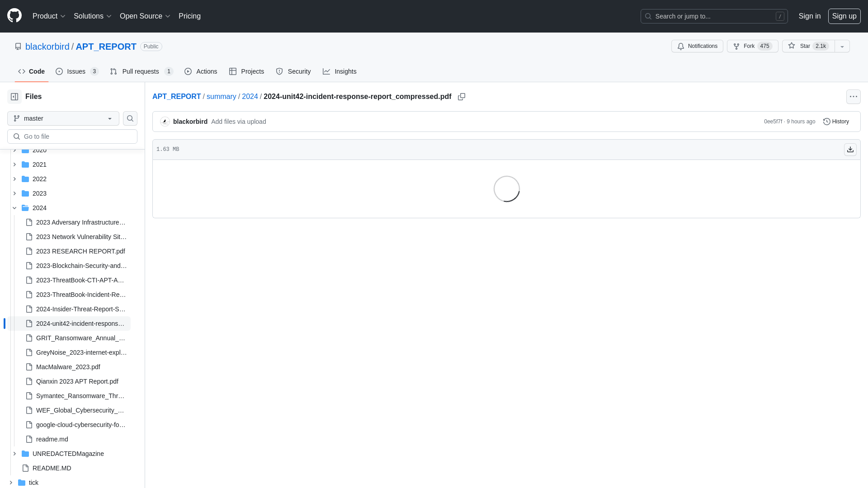This screenshot has height=488, width=868.
Task: Click the Sign up button
Action: [844, 16]
